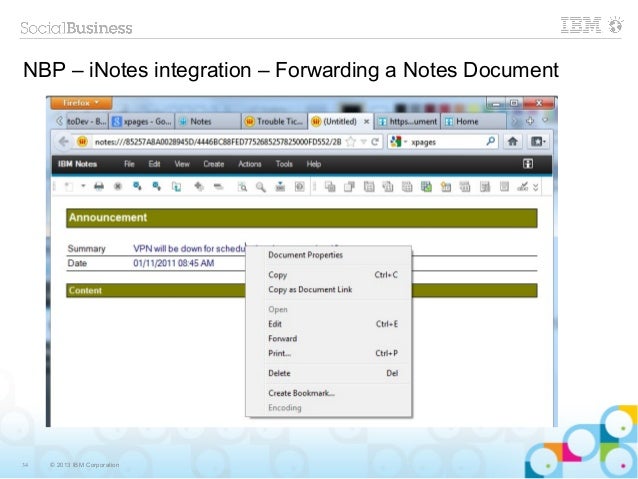Click the 'Date' field label

click(x=77, y=263)
